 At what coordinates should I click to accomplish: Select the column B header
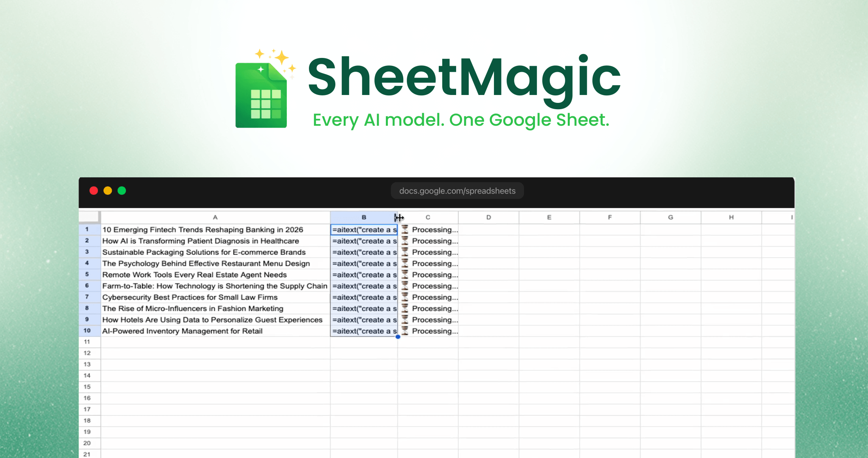(363, 217)
